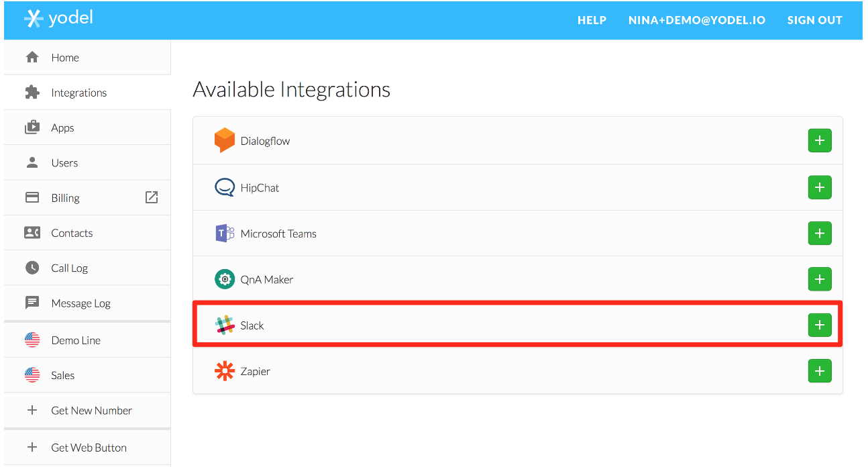Open Billing external link icon

click(152, 197)
